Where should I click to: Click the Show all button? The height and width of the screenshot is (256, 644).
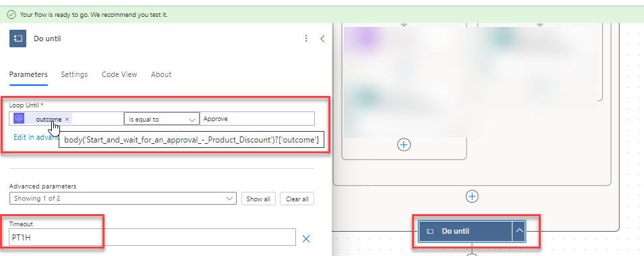click(x=258, y=199)
